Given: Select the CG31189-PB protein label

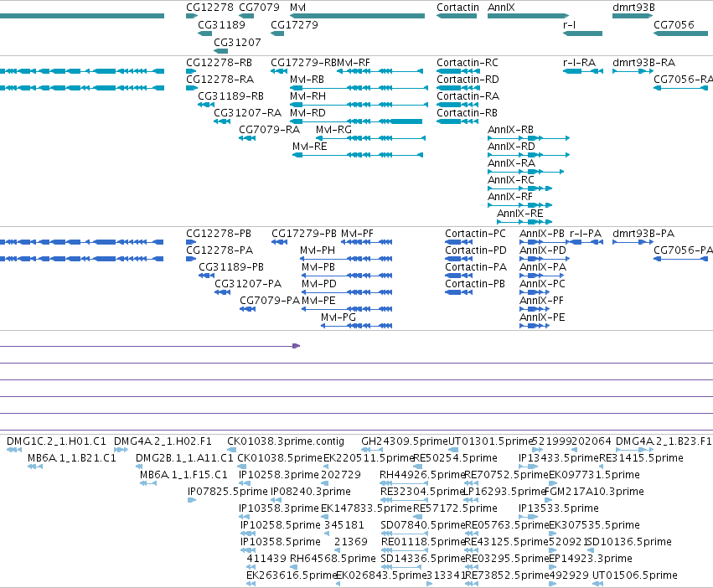Looking at the screenshot, I should click(231, 267).
